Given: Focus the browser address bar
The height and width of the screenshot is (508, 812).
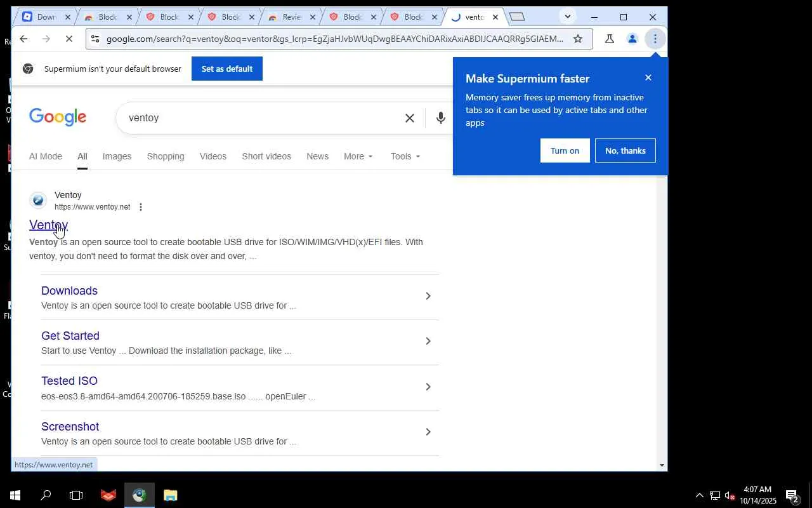Looking at the screenshot, I should (335, 39).
